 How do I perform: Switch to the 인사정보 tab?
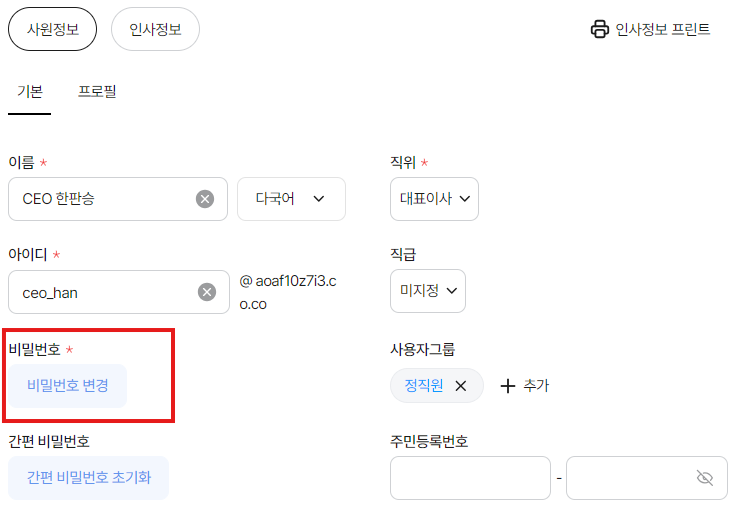155,29
